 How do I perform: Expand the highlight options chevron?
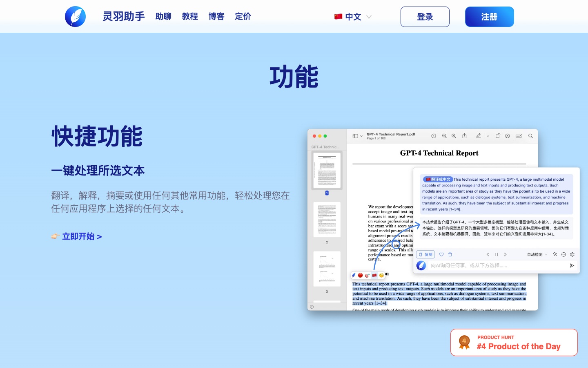[488, 136]
